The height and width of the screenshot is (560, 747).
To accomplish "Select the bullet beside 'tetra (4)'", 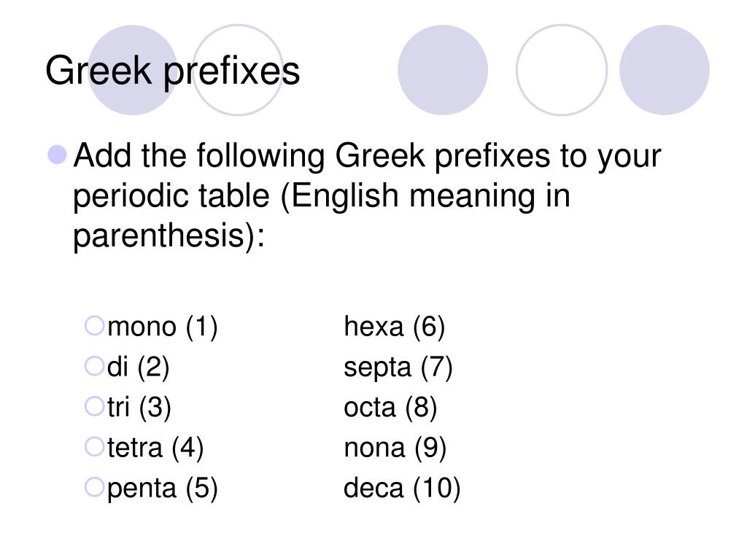I will (94, 447).
